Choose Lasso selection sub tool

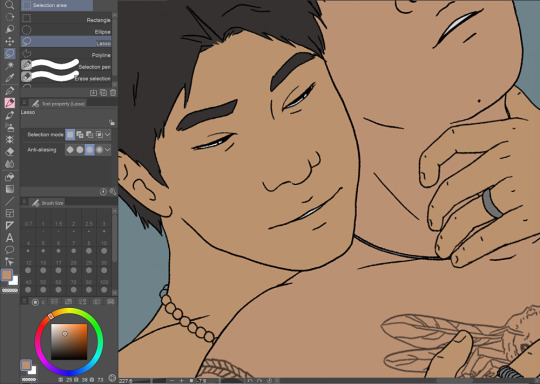(66, 42)
